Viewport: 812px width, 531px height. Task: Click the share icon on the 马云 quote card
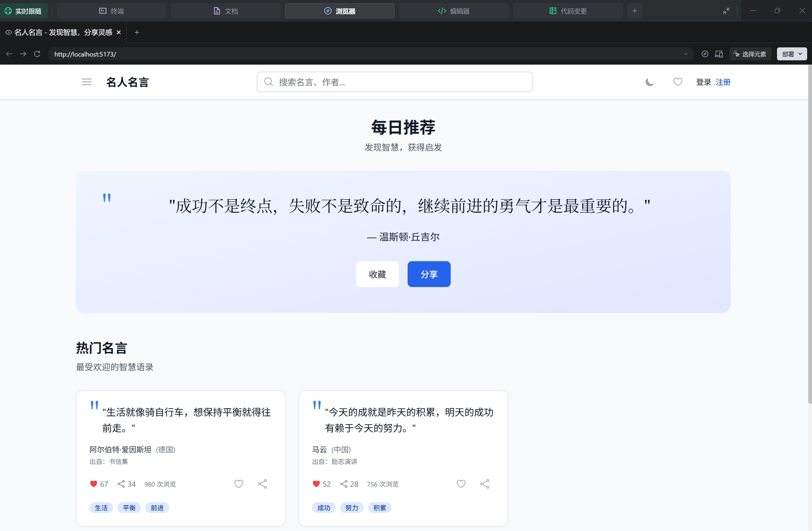(485, 484)
